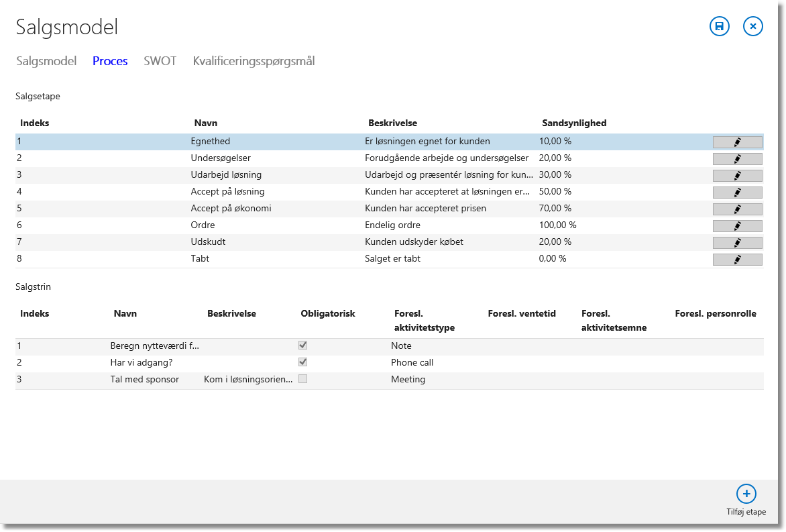This screenshot has height=532, width=786.
Task: Edit the Udskudt stage with pencil icon
Action: (737, 243)
